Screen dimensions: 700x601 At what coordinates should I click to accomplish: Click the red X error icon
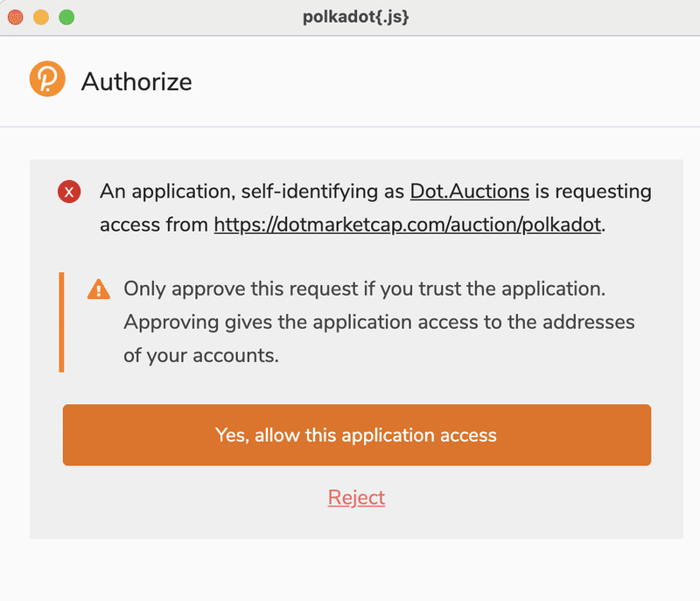(69, 192)
